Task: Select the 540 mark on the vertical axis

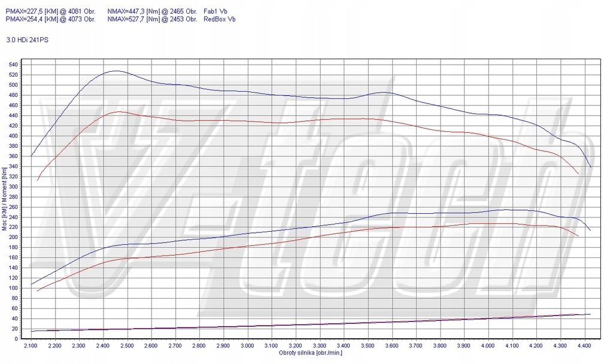Action: [x=13, y=63]
